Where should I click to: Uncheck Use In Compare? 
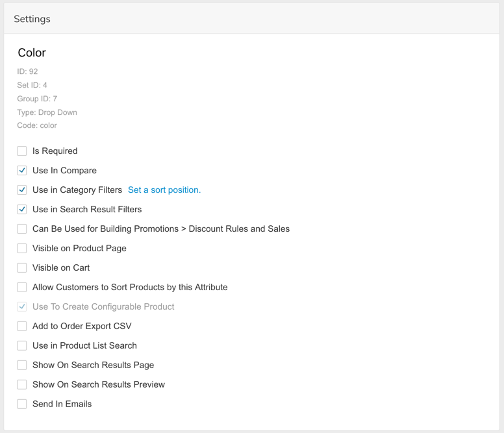click(x=22, y=171)
